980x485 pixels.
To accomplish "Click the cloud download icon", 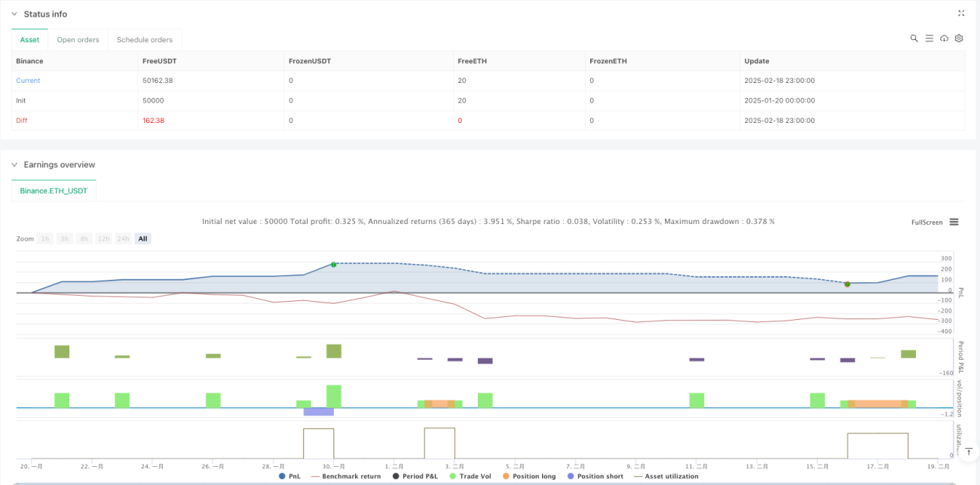I will [944, 38].
